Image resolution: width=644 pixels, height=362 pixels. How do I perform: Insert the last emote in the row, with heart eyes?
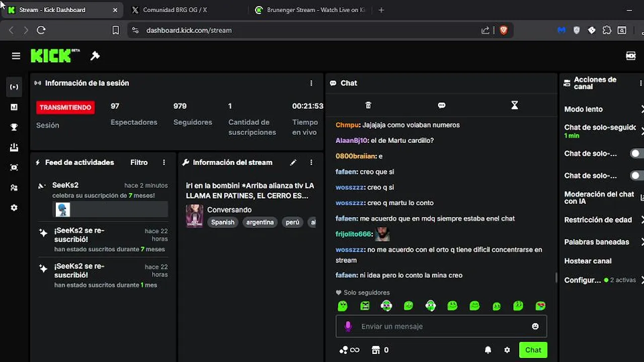tap(540, 306)
